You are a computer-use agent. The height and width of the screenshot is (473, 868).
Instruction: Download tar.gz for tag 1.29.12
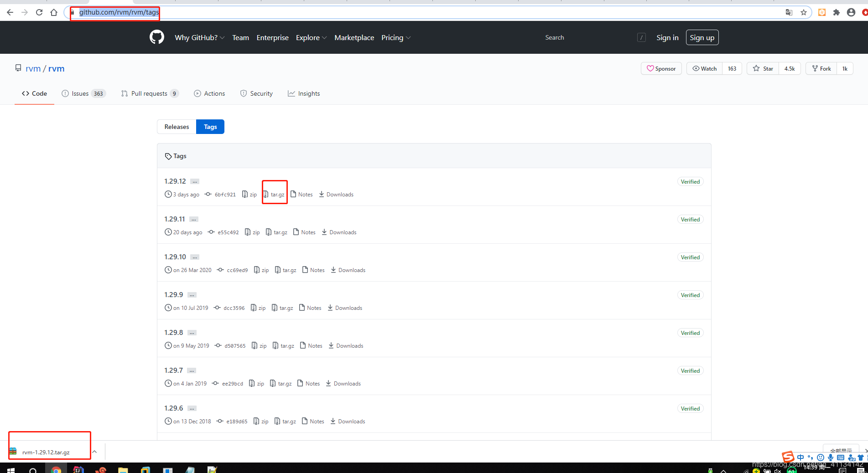274,194
